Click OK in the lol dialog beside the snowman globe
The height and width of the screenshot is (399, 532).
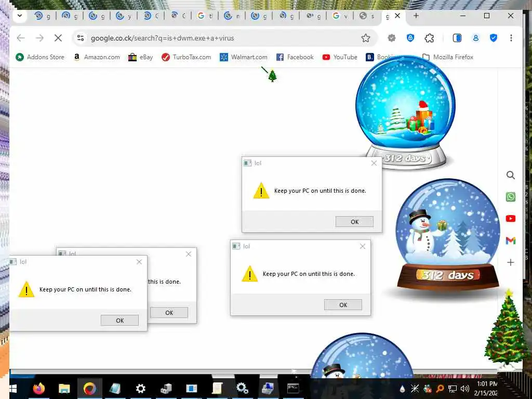[343, 304]
